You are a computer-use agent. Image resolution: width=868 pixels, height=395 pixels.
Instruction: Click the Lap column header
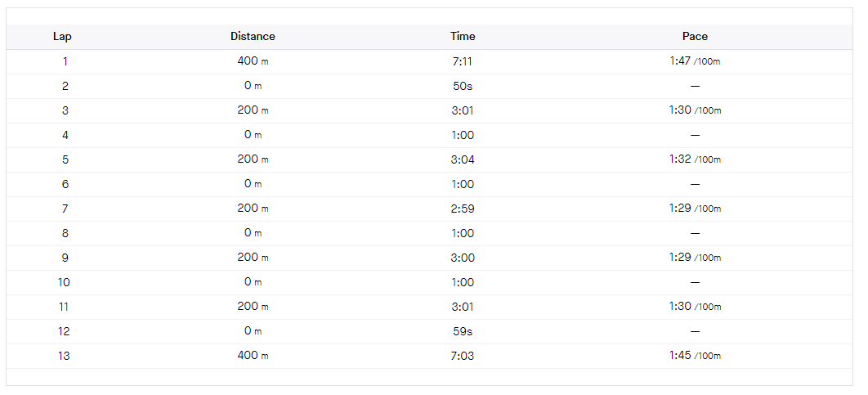pos(62,36)
